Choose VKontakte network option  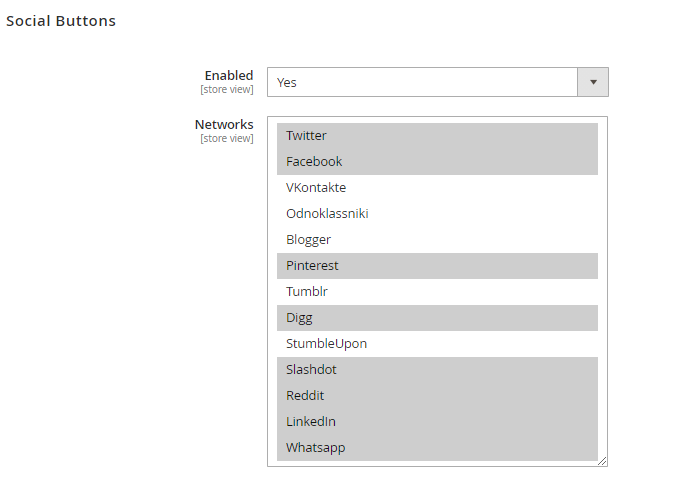click(x=437, y=188)
